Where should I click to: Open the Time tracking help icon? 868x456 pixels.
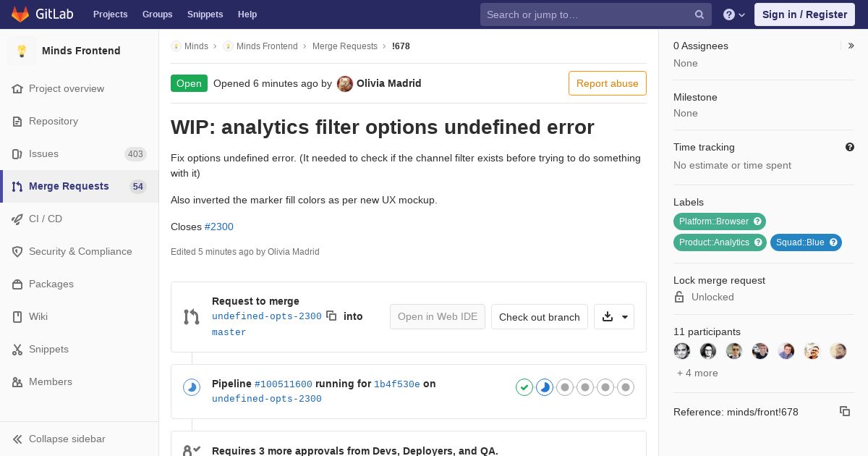click(x=850, y=147)
